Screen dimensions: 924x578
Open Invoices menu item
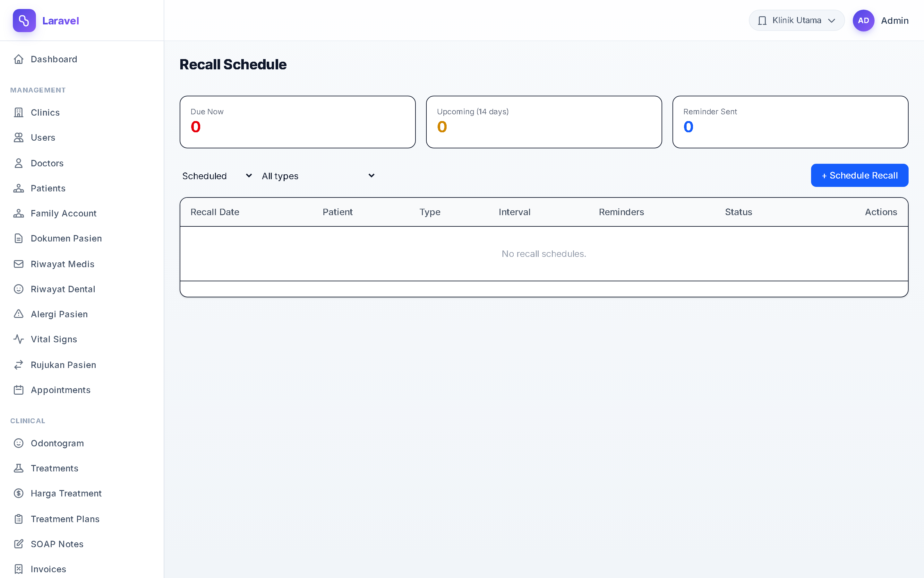(82, 569)
